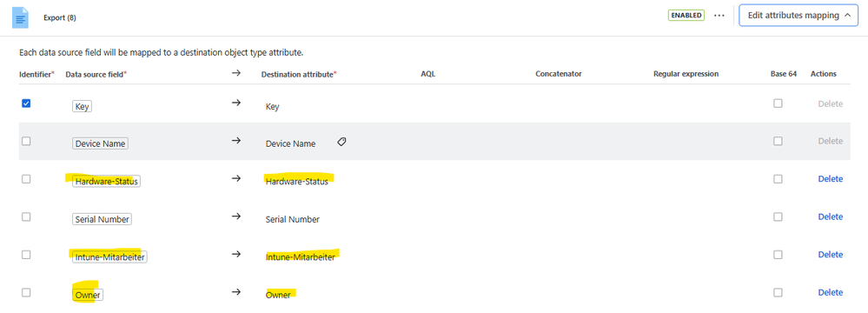Click the Hardware-Status destination attribute

point(296,181)
